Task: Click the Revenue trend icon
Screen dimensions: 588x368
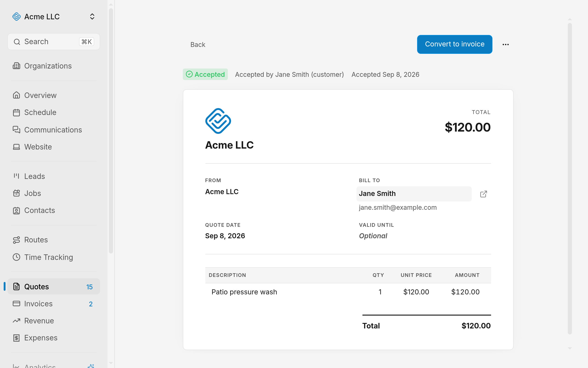Action: pyautogui.click(x=16, y=321)
